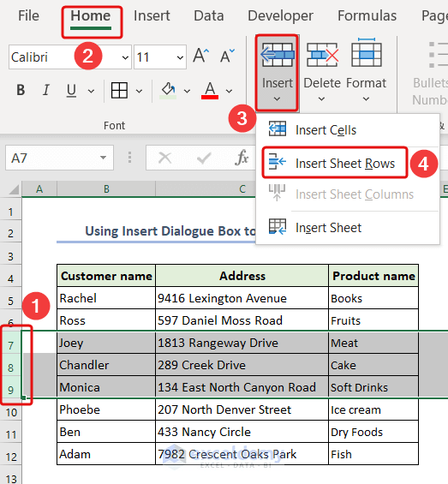
Task: Switch to the Insert ribbon tab
Action: click(152, 15)
